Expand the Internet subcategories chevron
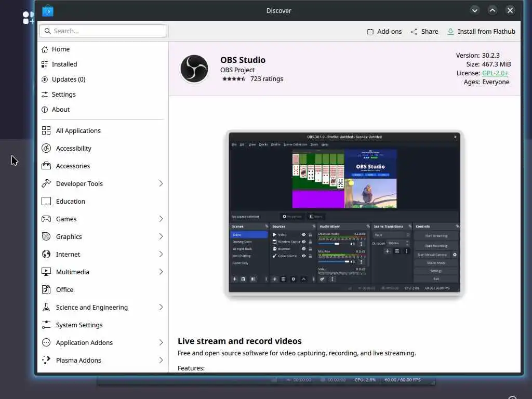The image size is (532, 399). pos(161,254)
